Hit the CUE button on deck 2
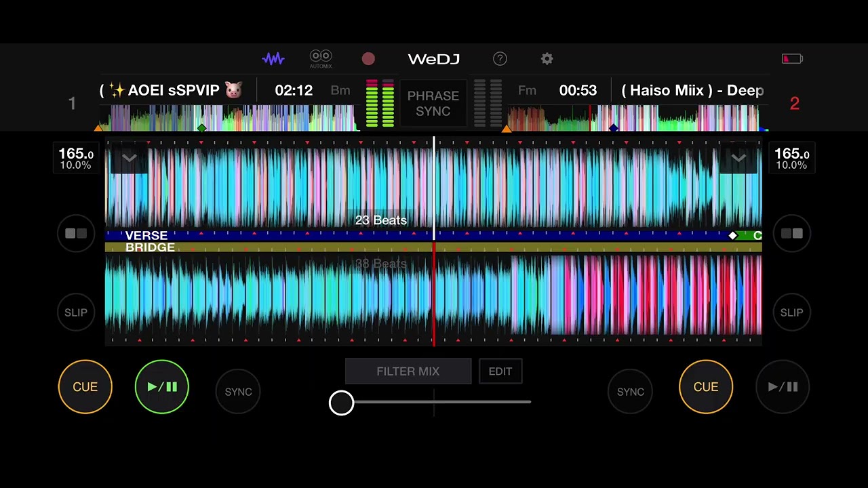The width and height of the screenshot is (868, 488). 706,387
